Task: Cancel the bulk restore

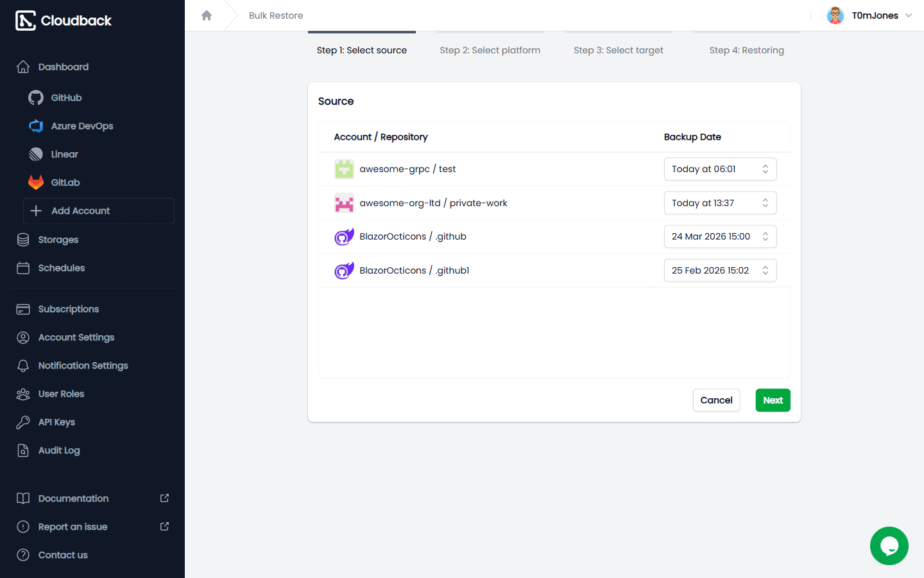Action: [716, 400]
